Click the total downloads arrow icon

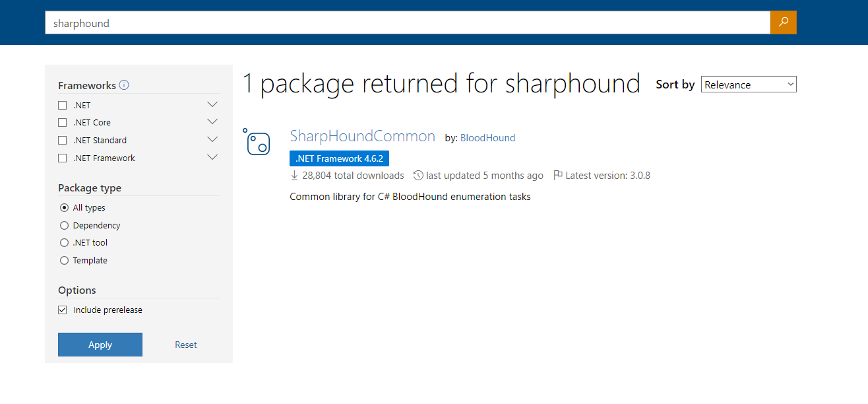295,176
